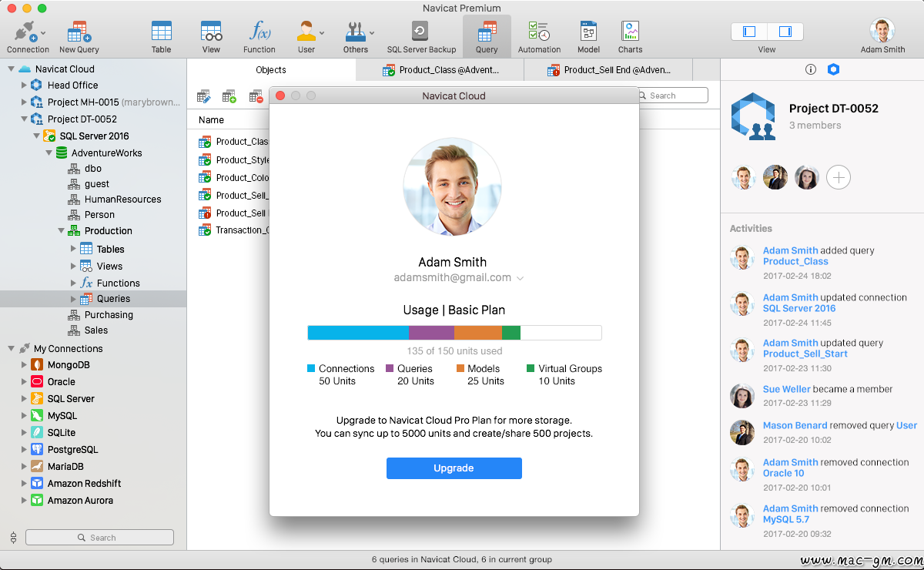The image size is (924, 570).
Task: Expand the PostgreSQL connection arrow
Action: click(x=24, y=450)
